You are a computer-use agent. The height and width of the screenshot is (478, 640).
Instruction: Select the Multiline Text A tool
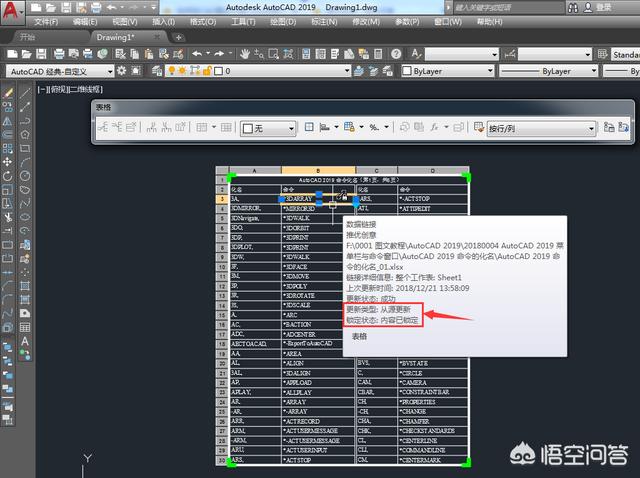tap(25, 341)
